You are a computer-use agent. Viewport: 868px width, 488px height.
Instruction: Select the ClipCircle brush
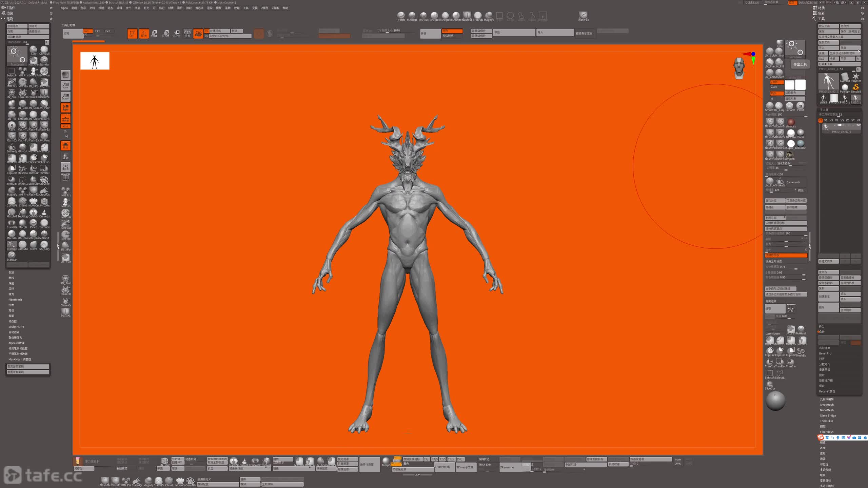pos(34,159)
